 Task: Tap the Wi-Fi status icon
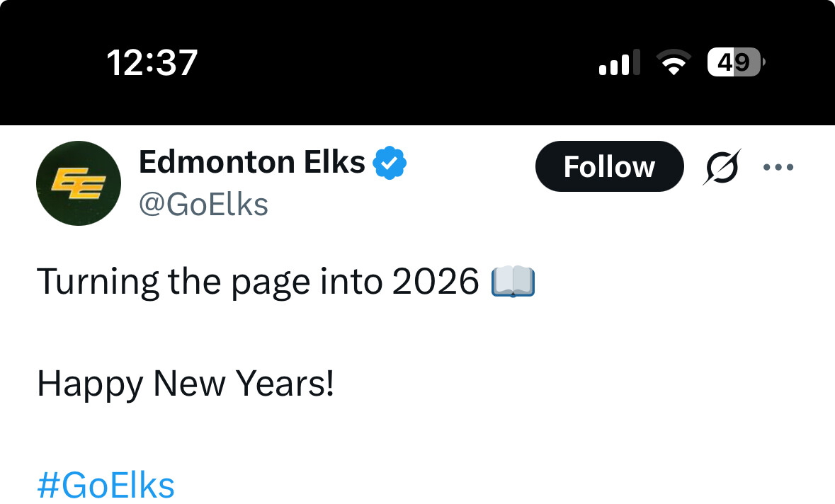(x=675, y=63)
